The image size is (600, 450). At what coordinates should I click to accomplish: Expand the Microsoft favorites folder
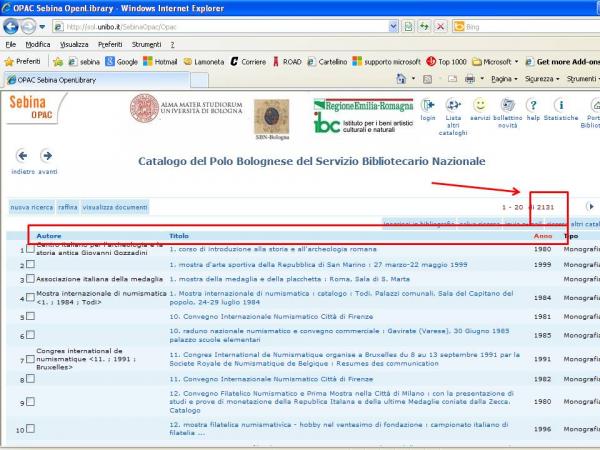[495, 62]
